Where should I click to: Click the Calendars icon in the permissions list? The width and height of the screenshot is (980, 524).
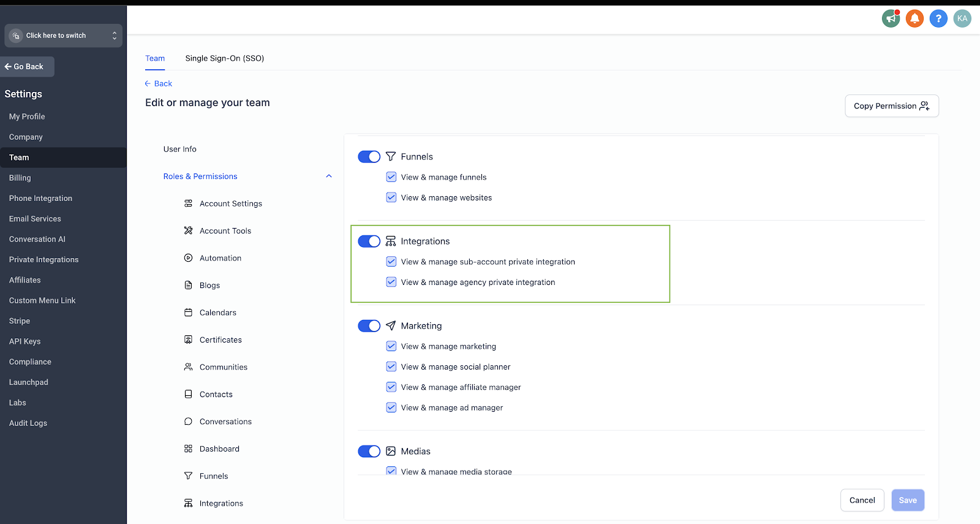pyautogui.click(x=188, y=313)
